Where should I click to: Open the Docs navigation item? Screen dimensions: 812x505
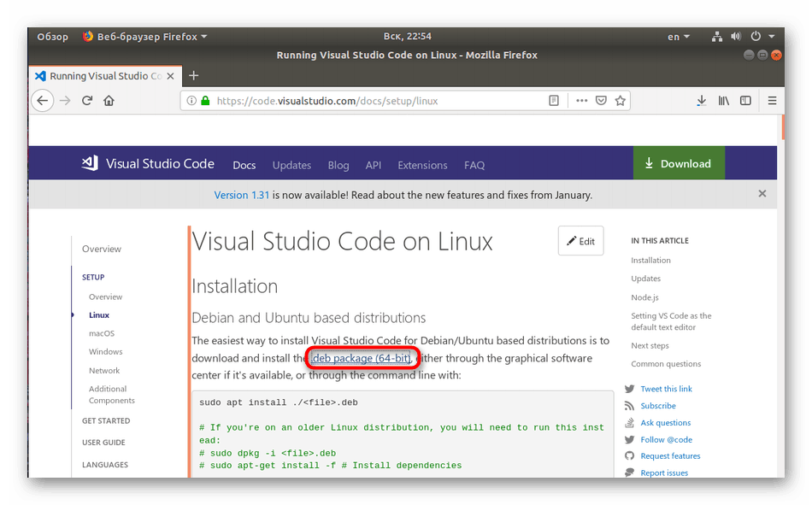point(244,165)
